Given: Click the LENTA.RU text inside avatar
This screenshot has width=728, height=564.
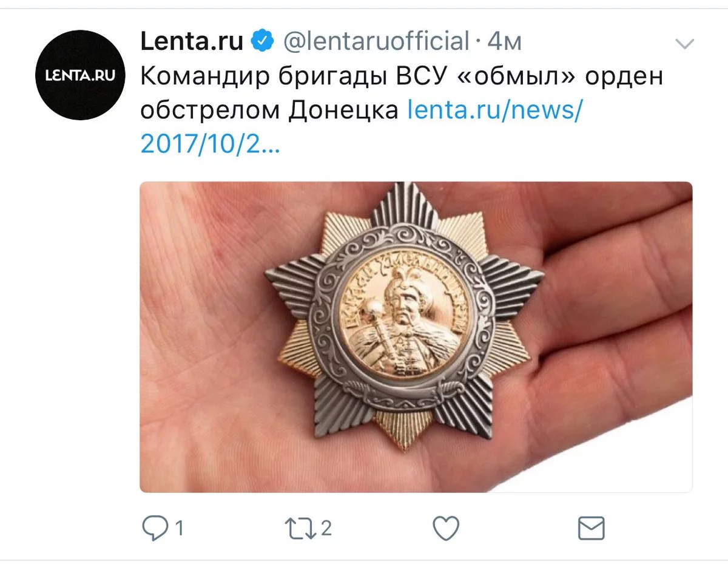Looking at the screenshot, I should coord(81,75).
